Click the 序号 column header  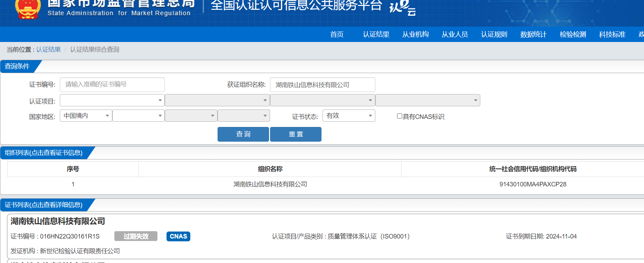73,169
